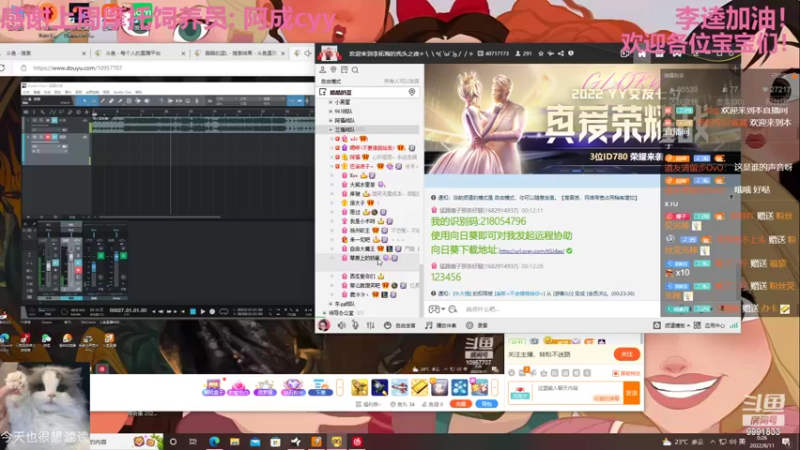This screenshot has width=800, height=450.
Task: Click the 关注 follow button in Douyu
Action: click(x=627, y=354)
